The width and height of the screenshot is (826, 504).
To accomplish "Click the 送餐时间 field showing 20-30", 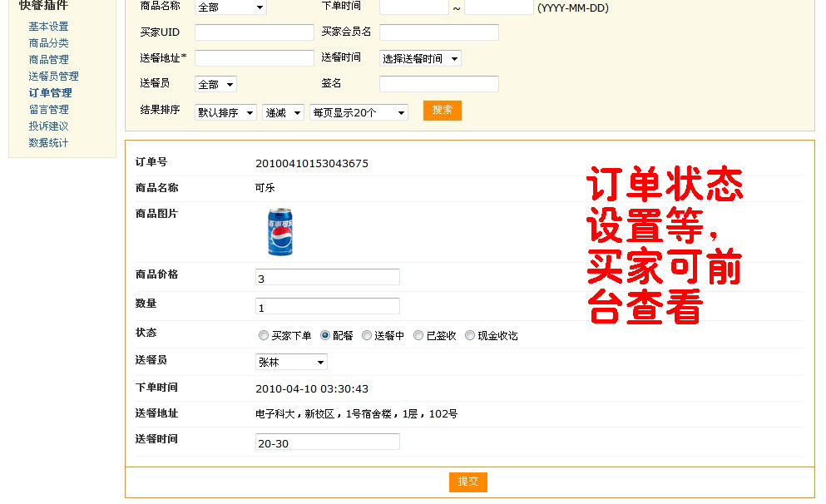I will point(328,442).
